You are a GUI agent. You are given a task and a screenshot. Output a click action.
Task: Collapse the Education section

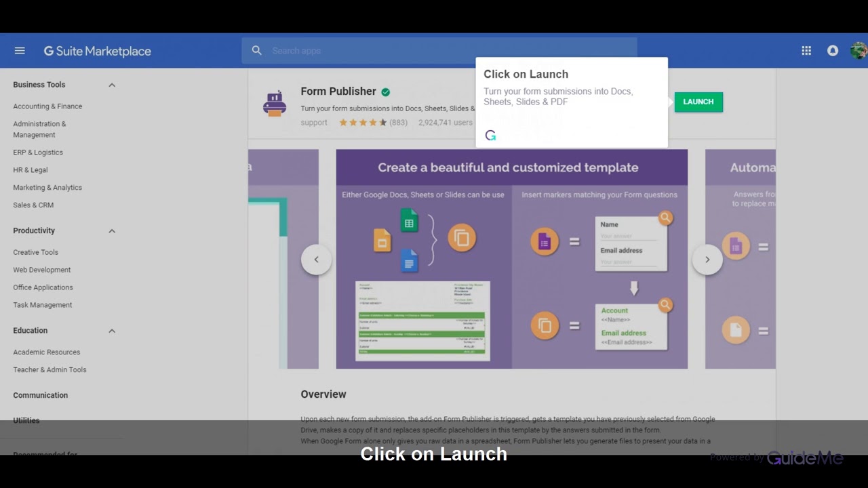[x=112, y=331]
